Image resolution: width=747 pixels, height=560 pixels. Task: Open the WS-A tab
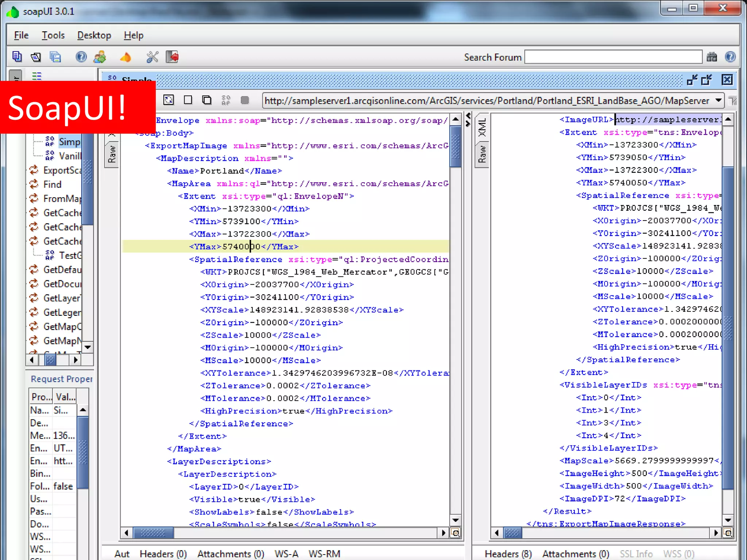[286, 554]
